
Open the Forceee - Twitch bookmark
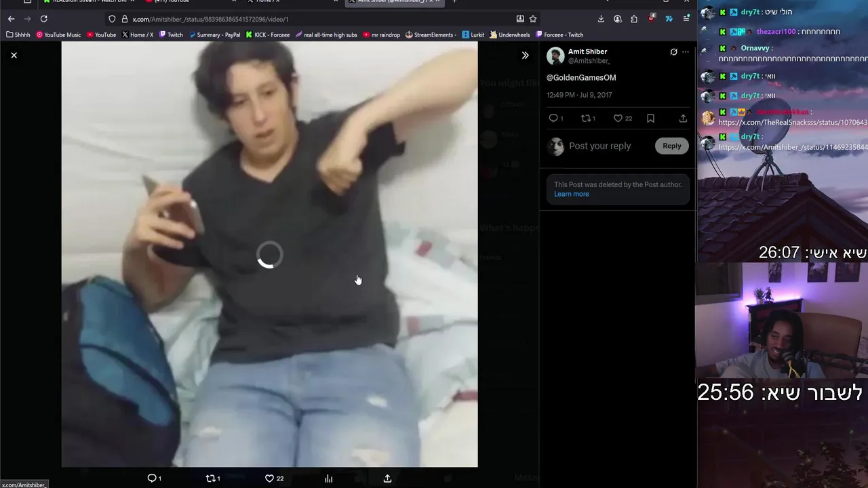coord(559,35)
